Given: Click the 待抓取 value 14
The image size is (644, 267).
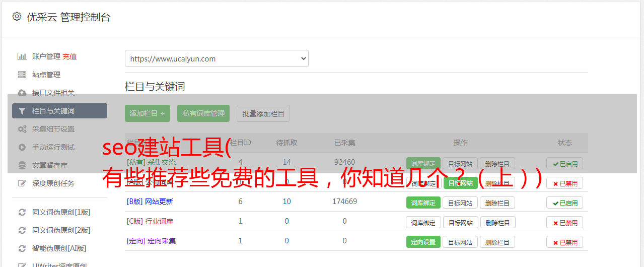Looking at the screenshot, I should pos(287,162).
